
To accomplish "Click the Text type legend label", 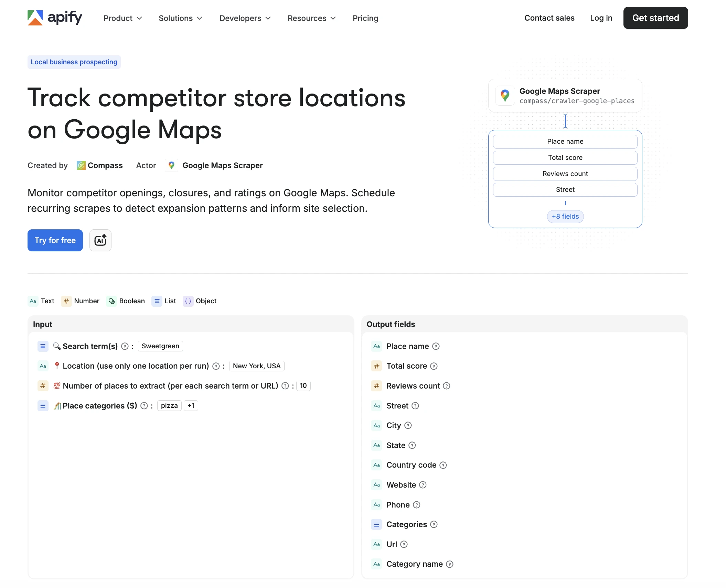I will (x=47, y=301).
